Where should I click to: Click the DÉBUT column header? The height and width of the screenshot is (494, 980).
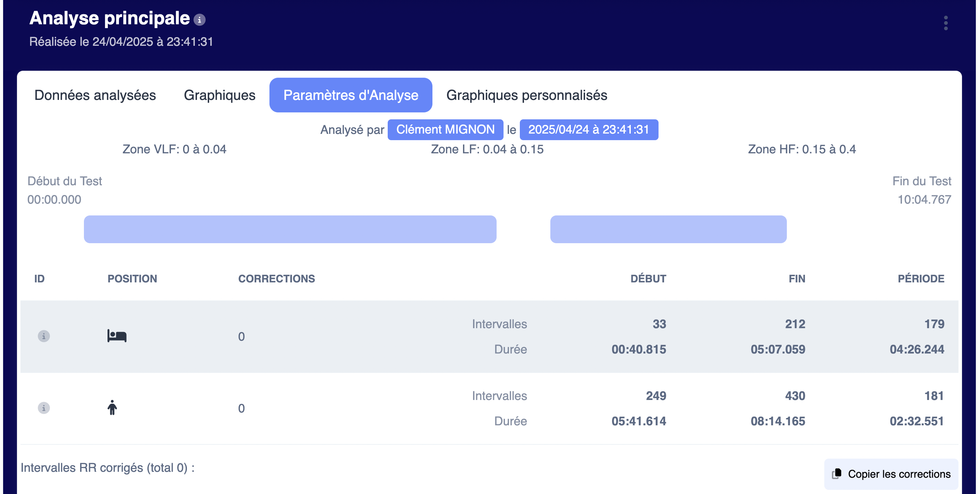[648, 279]
